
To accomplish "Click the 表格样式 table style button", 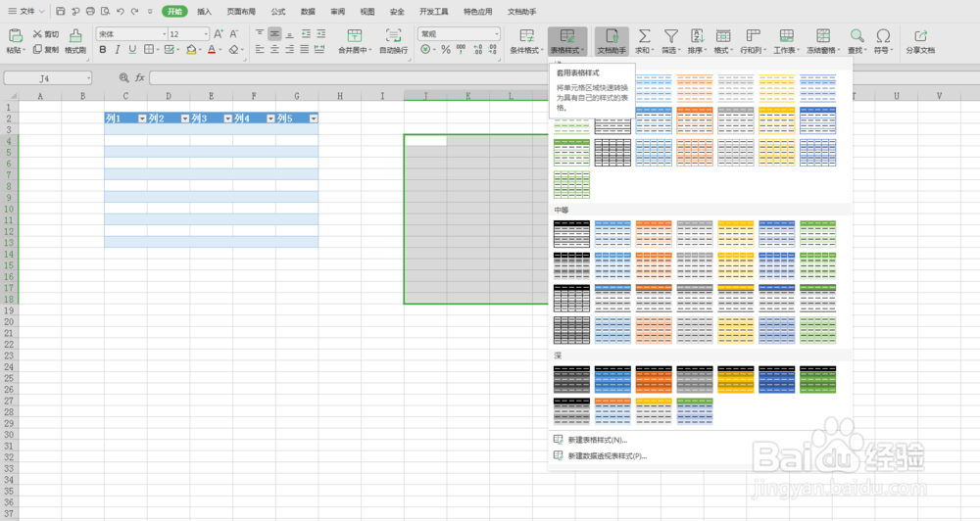I will click(x=567, y=41).
